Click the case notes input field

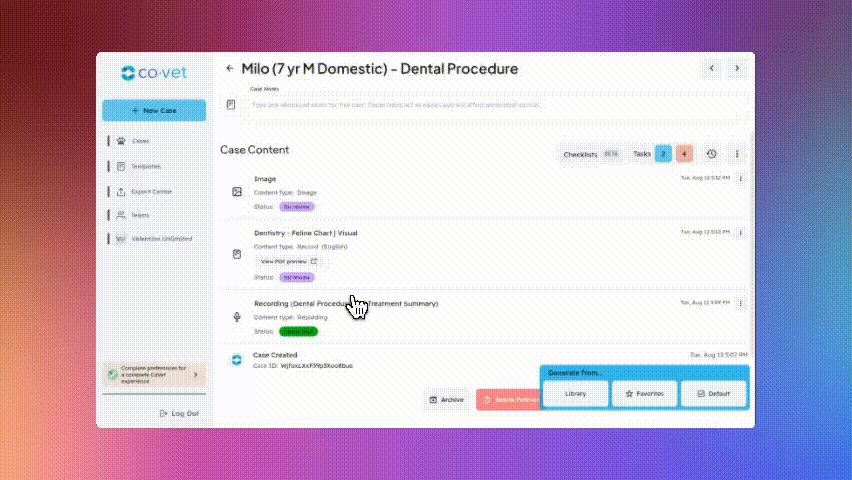(x=497, y=104)
